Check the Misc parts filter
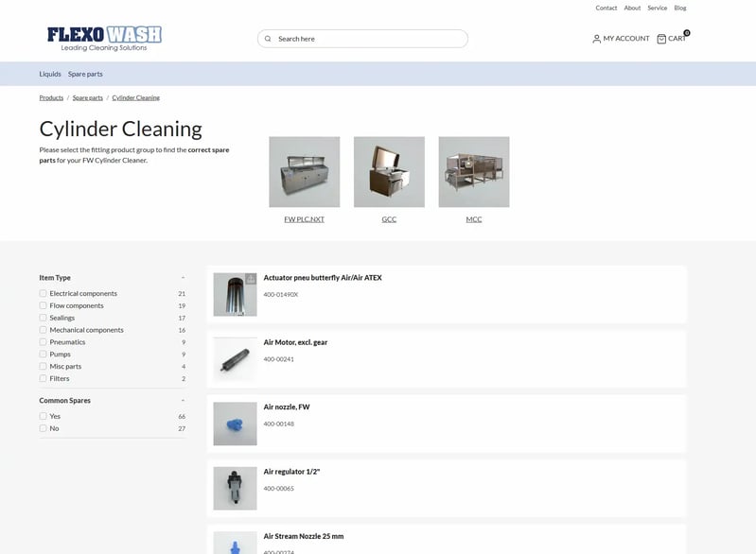The width and height of the screenshot is (756, 554). point(43,366)
